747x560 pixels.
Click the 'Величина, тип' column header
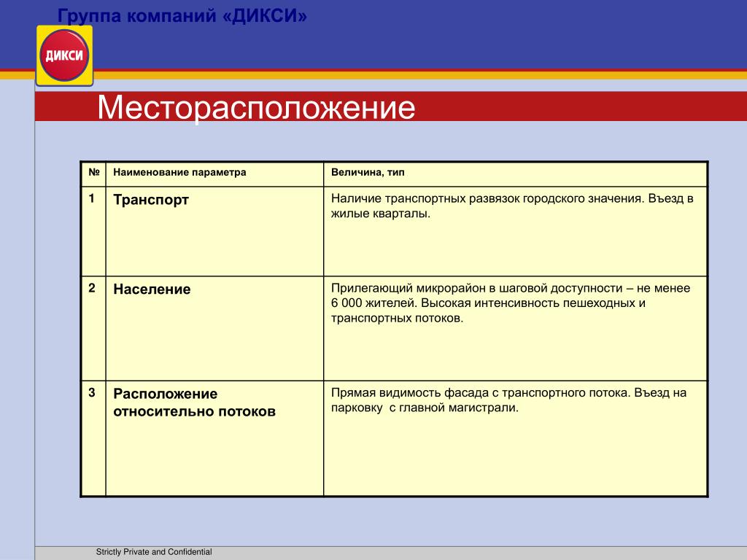(516, 174)
